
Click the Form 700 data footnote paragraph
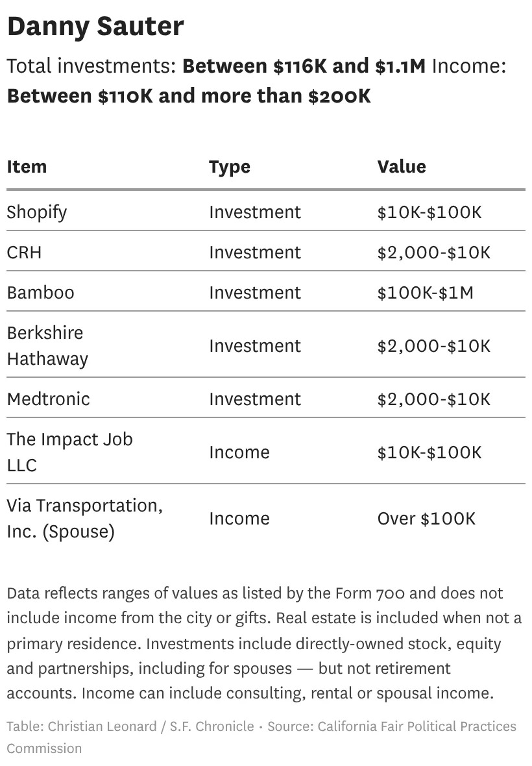tap(264, 643)
